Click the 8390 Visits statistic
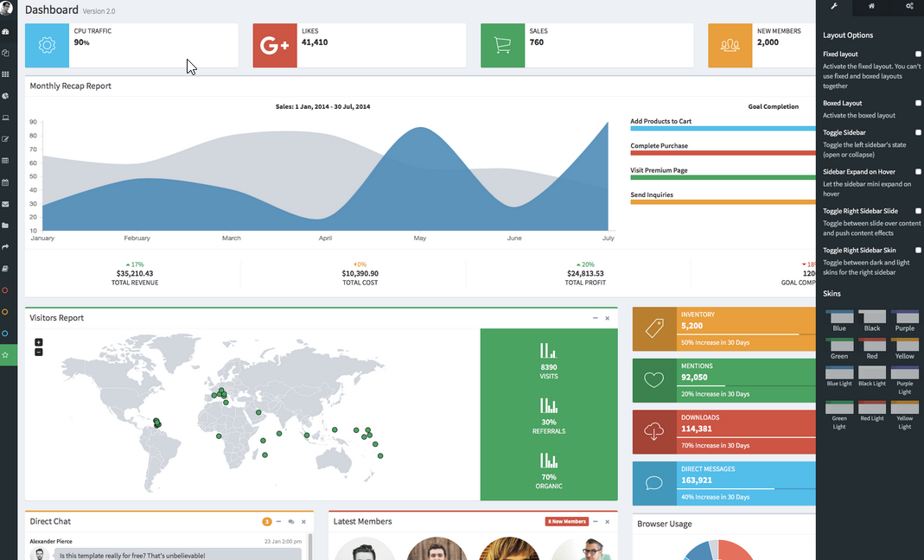Image resolution: width=924 pixels, height=560 pixels. coord(549,362)
